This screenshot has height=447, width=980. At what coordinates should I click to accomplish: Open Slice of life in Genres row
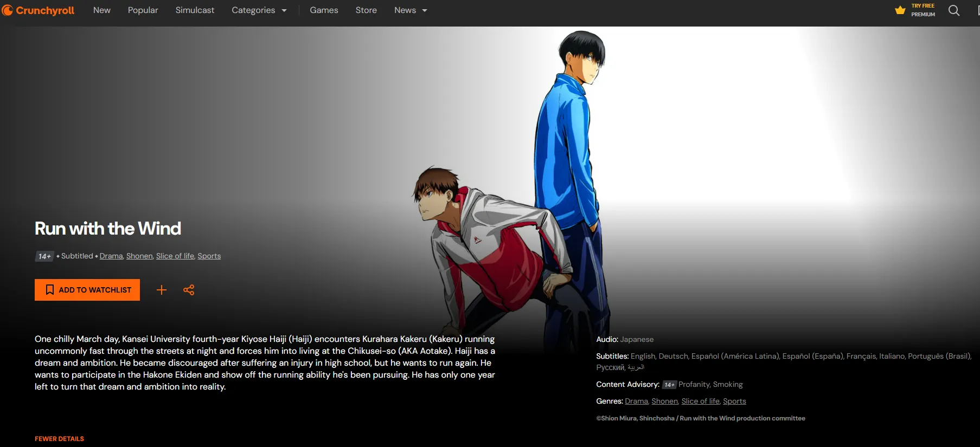700,401
